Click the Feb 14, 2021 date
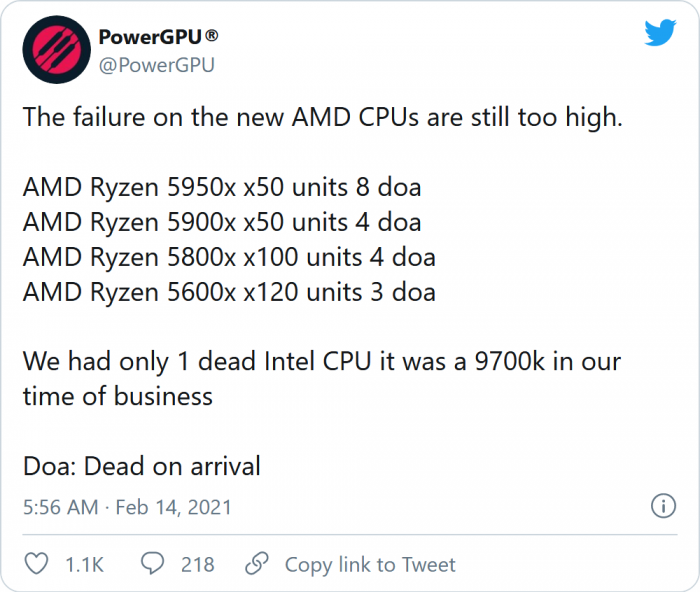This screenshot has height=592, width=700. tap(173, 507)
